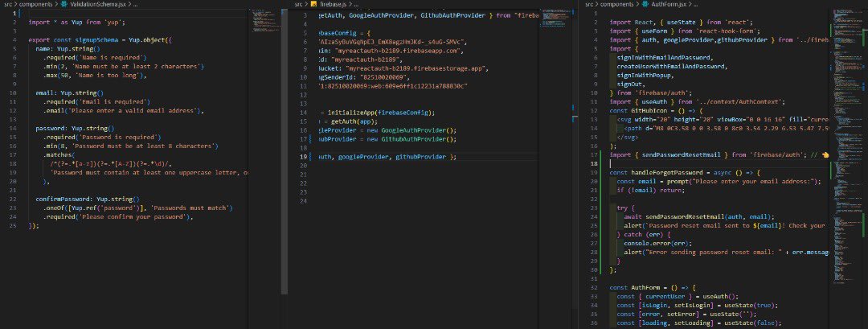Open 'components' breadcrumb above AuthForm.jsx
Image resolution: width=868 pixels, height=329 pixels.
[x=618, y=4]
